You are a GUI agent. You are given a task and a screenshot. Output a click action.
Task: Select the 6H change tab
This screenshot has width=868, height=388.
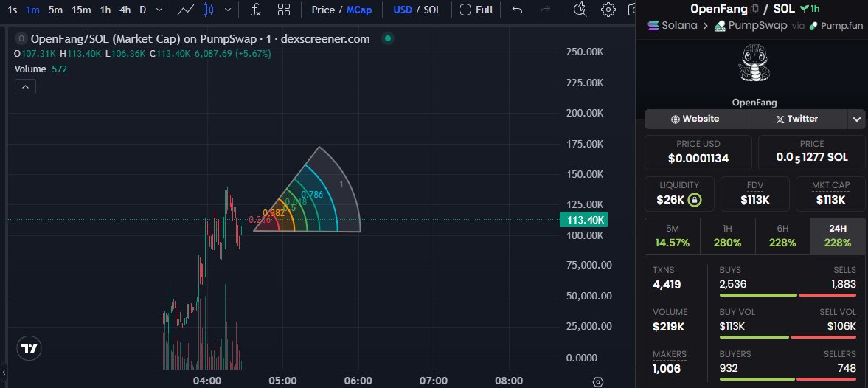[x=782, y=236]
